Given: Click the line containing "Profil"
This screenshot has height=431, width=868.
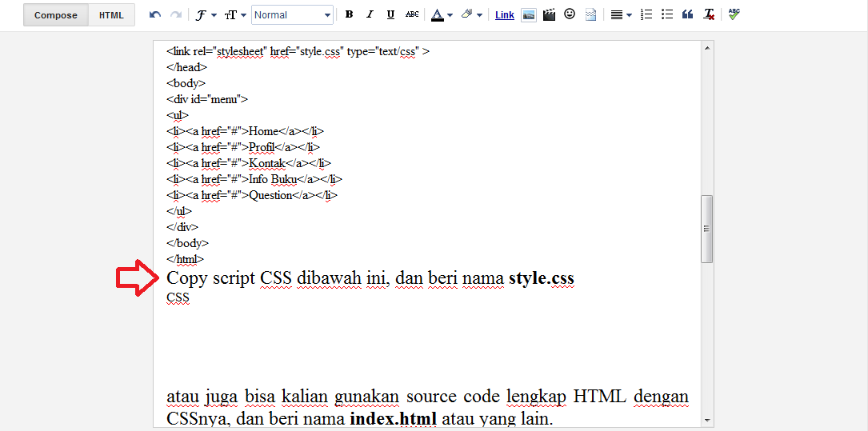Looking at the screenshot, I should [x=243, y=147].
